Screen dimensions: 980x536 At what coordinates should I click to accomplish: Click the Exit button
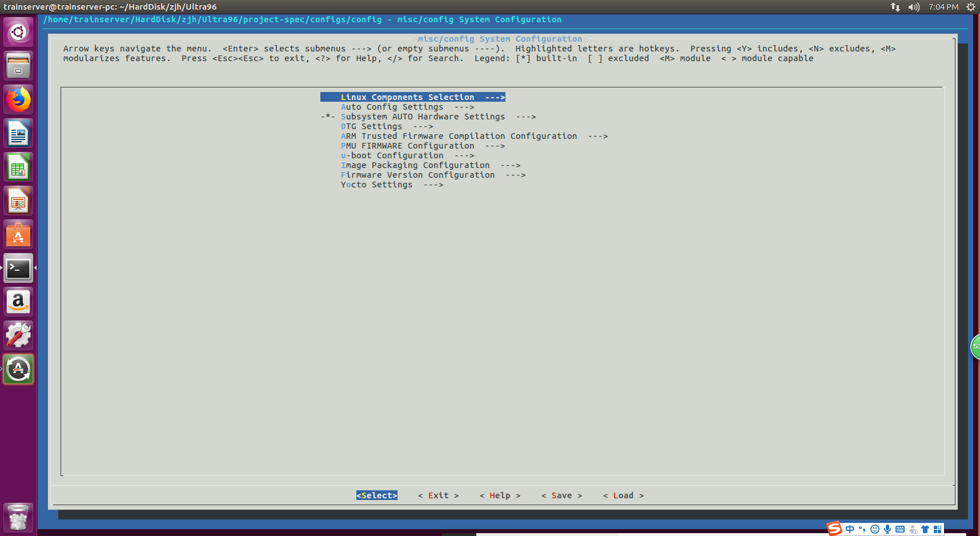(x=438, y=495)
